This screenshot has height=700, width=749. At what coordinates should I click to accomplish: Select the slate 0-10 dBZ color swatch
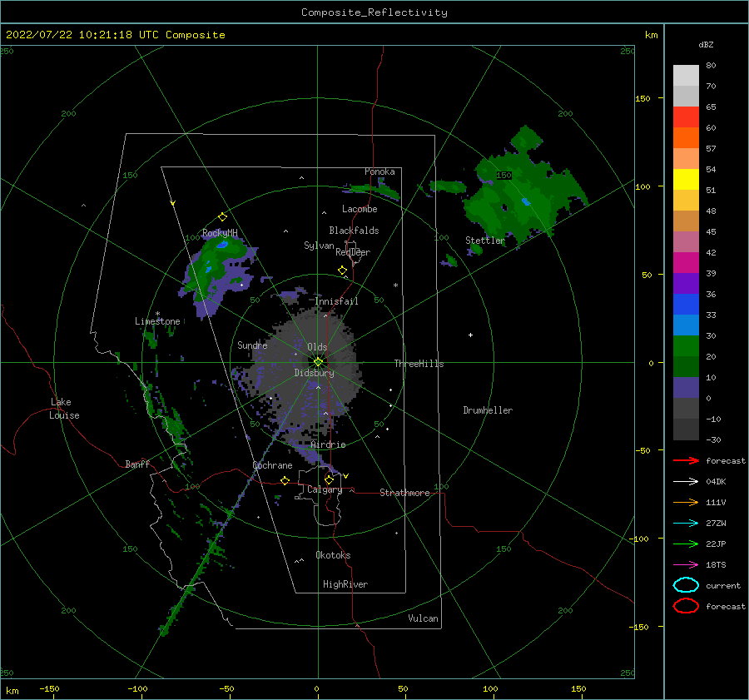point(686,388)
